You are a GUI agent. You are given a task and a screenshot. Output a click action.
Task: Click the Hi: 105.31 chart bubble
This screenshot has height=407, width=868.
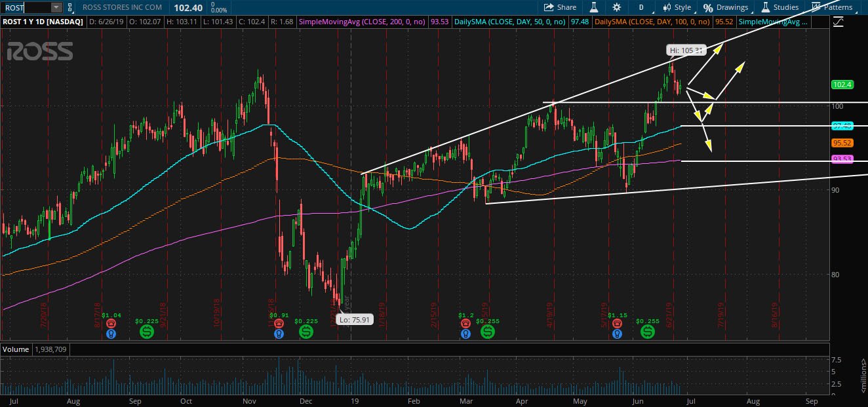point(685,50)
